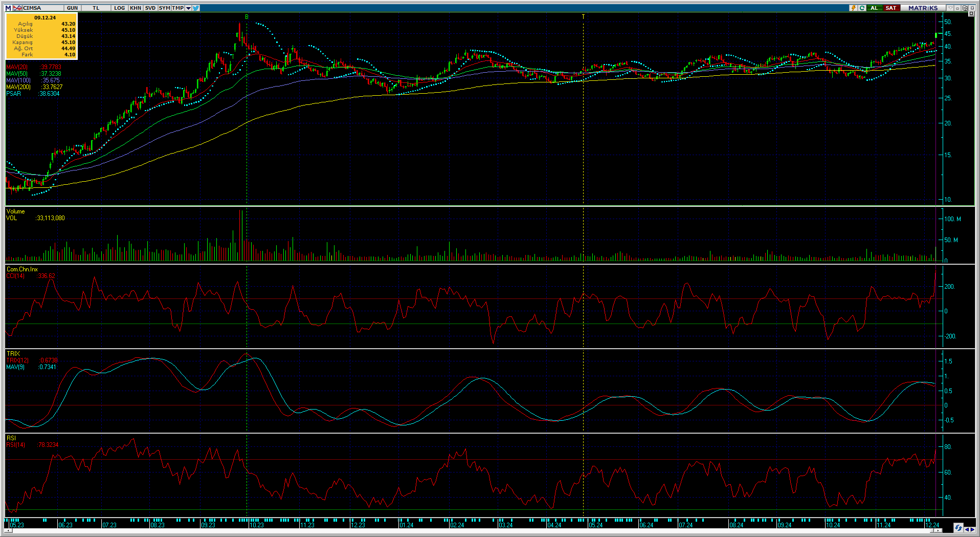Open the SYM toolbar option

pyautogui.click(x=164, y=8)
